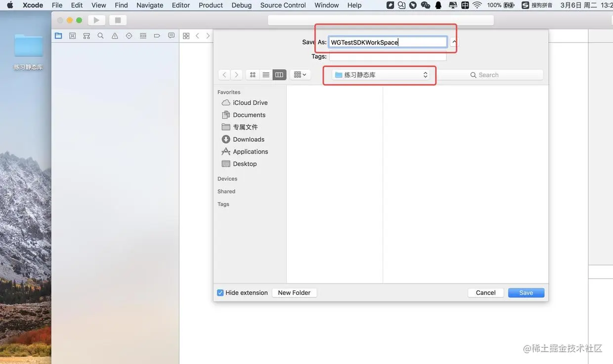Image resolution: width=613 pixels, height=364 pixels.
Task: Open the View menu
Action: [x=99, y=5]
